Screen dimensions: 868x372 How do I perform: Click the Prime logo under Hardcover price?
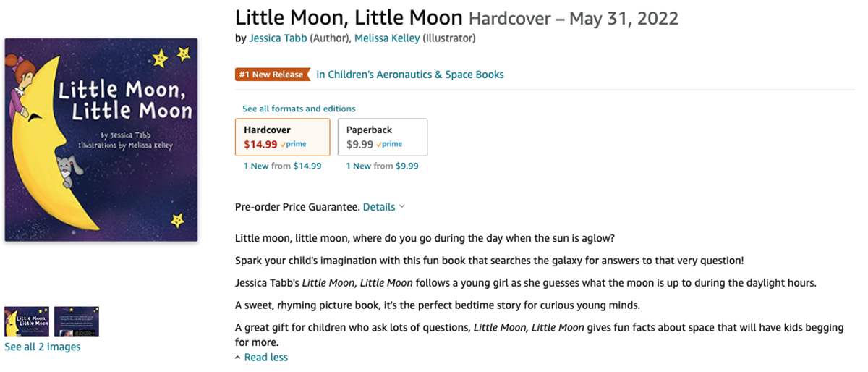point(293,144)
